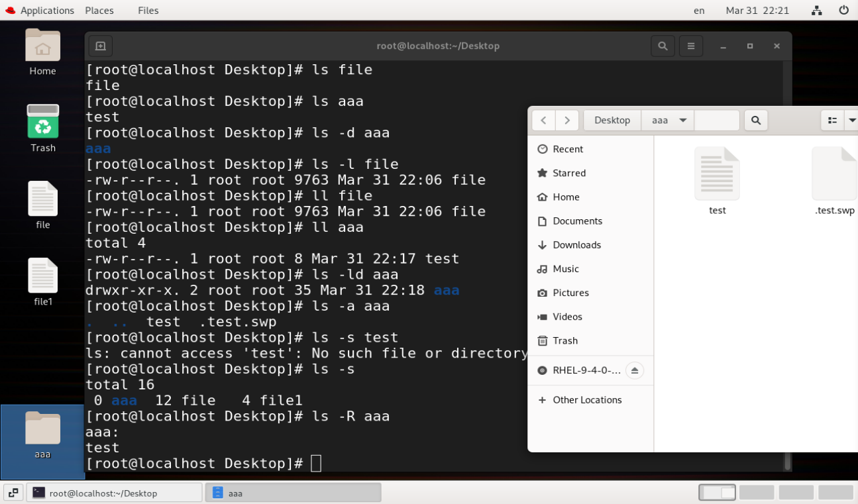858x504 pixels.
Task: Select the 'file' document on the desktop
Action: pos(42,205)
